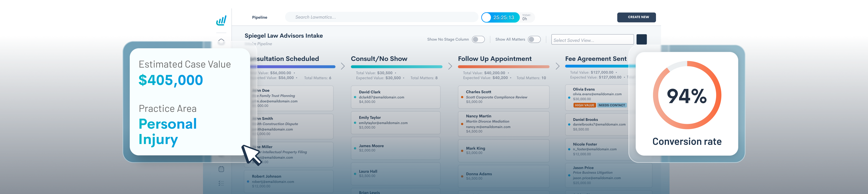Viewport: 868px width, 194px height.
Task: Click the Consult/No Show stage header
Action: pyautogui.click(x=379, y=59)
